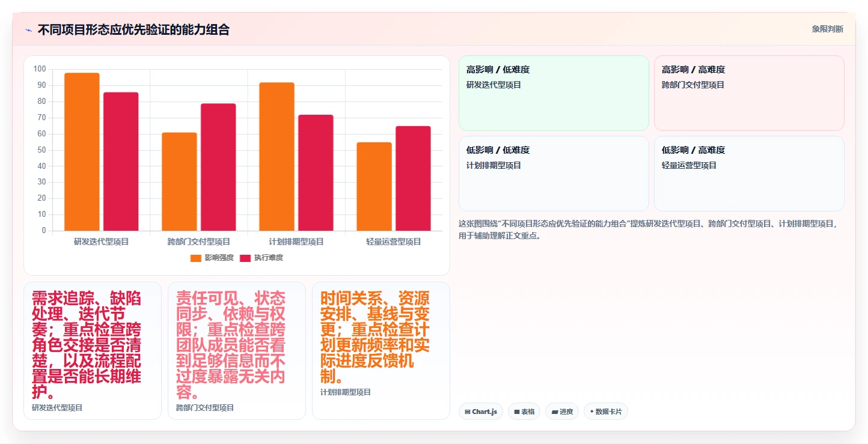Click the red bar for 计划排期型项目
This screenshot has width=868, height=444.
(x=316, y=172)
